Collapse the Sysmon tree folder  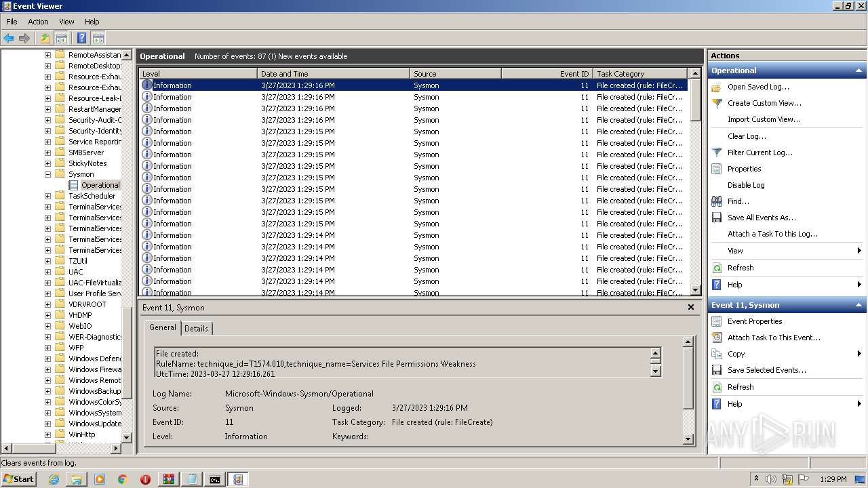[47, 174]
